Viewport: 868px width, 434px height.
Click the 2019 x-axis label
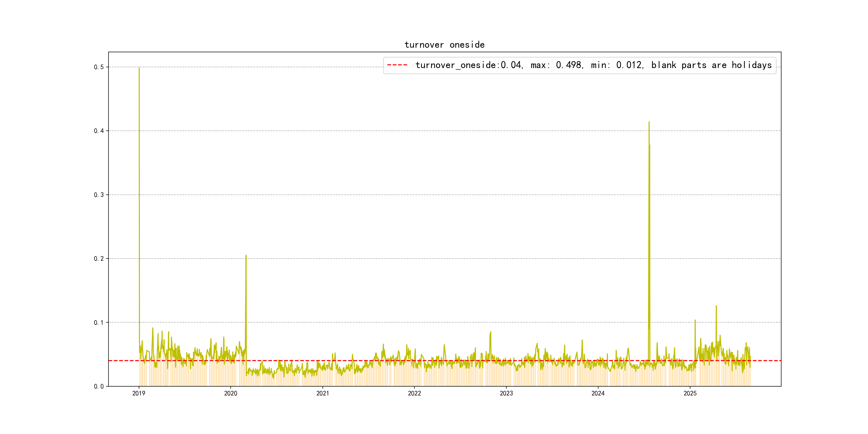coord(139,393)
